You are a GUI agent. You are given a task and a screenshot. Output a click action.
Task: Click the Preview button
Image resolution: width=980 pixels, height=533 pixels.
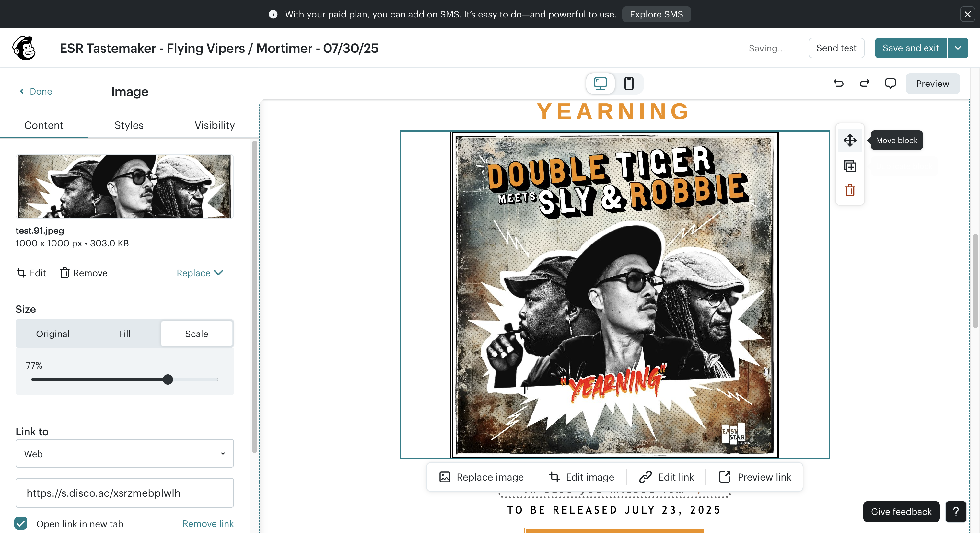tap(932, 83)
